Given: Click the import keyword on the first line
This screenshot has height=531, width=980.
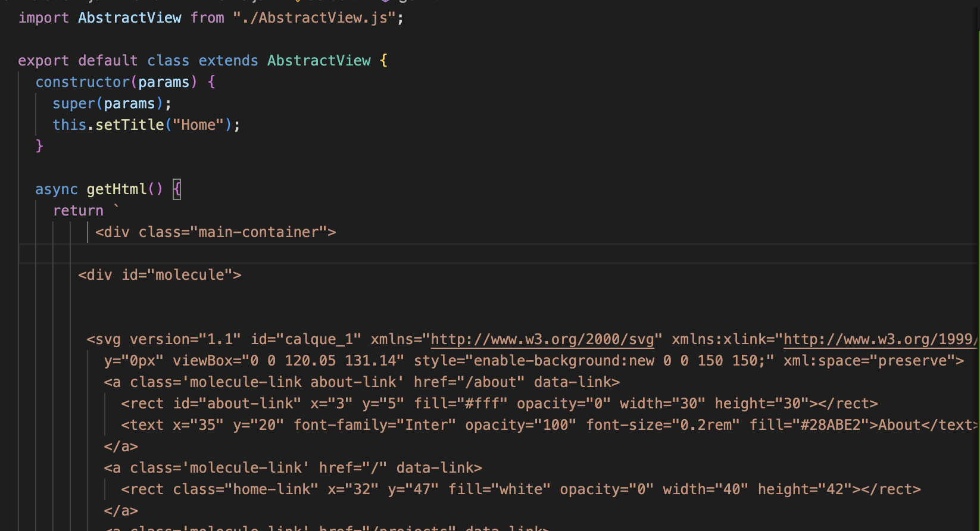Looking at the screenshot, I should coord(43,18).
